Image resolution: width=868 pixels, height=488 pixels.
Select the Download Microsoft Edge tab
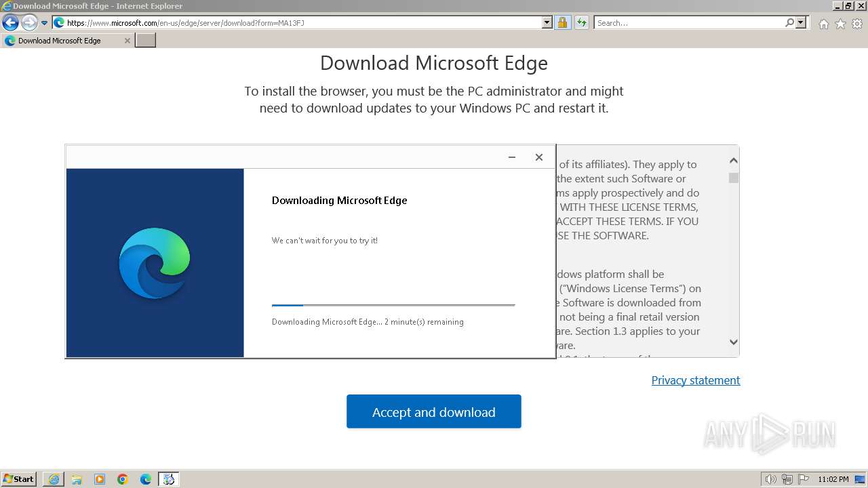[x=67, y=41]
